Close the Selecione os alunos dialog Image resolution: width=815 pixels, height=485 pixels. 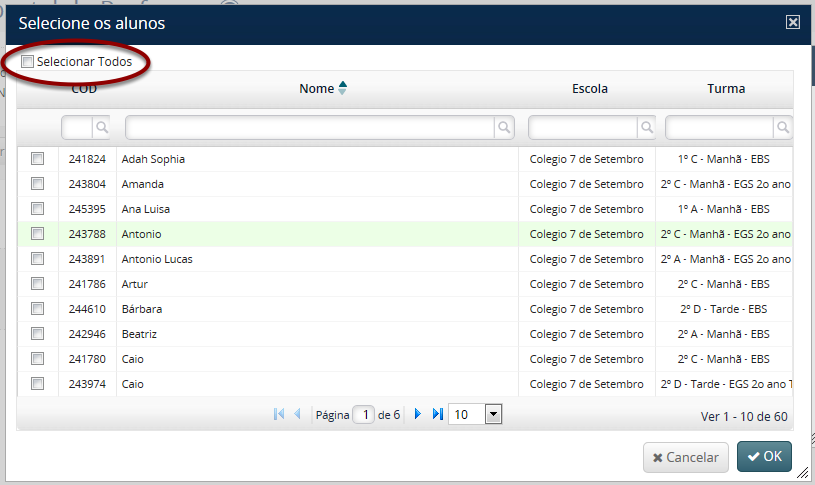point(793,22)
